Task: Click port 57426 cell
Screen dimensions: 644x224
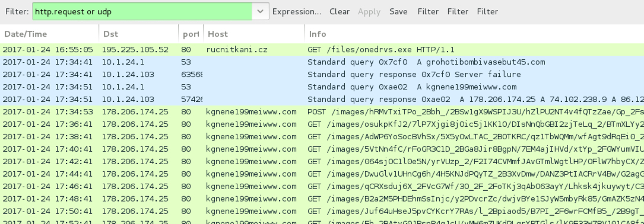Action: tap(191, 100)
